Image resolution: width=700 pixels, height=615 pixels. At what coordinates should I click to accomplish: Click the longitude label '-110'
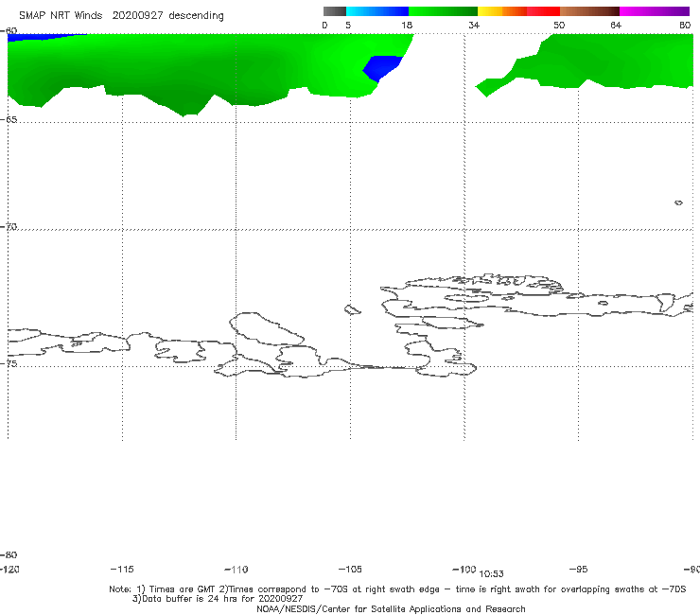coord(236,570)
